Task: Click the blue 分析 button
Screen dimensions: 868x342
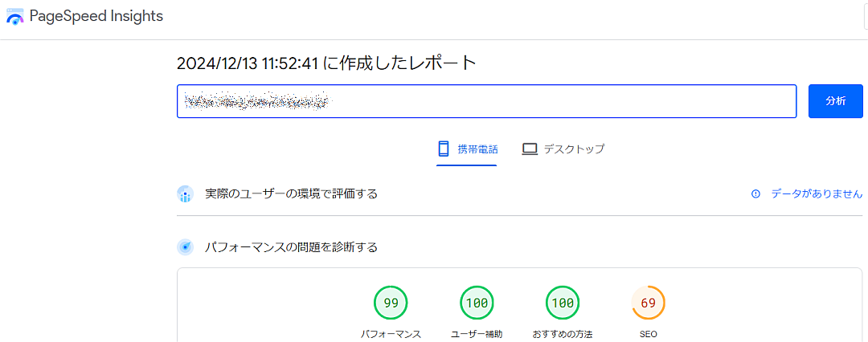Action: click(x=835, y=101)
